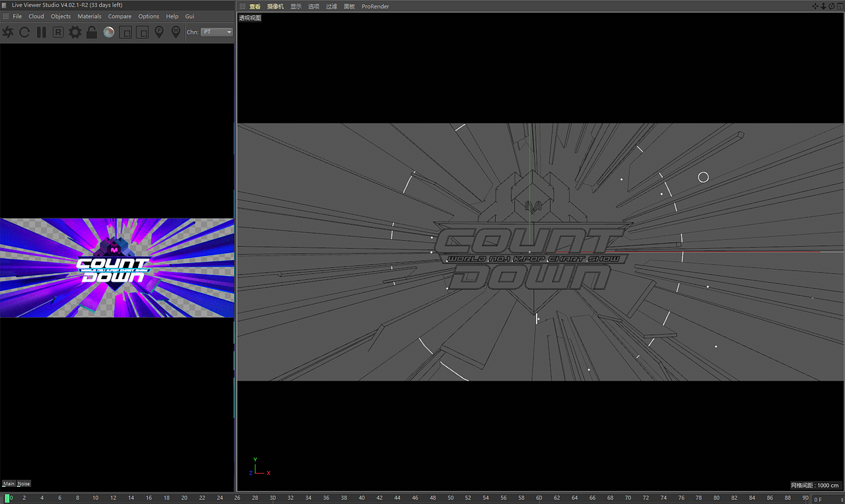Jump to frame 90 on timeline

pyautogui.click(x=805, y=498)
